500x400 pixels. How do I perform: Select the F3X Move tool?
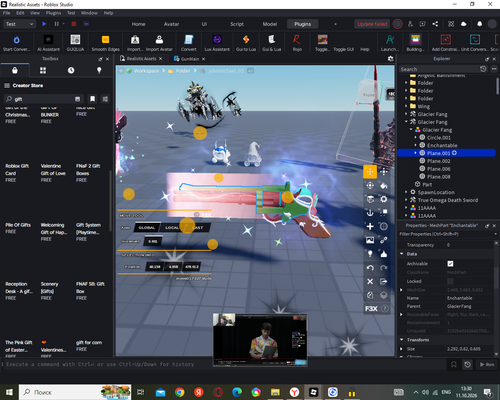[370, 172]
